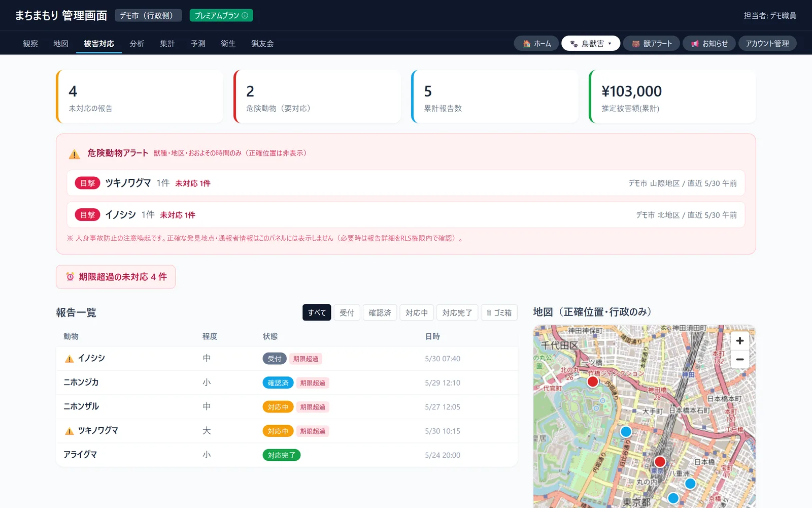Image resolution: width=812 pixels, height=508 pixels.
Task: Click warning icon beside イノシシ in report list
Action: tap(70, 359)
